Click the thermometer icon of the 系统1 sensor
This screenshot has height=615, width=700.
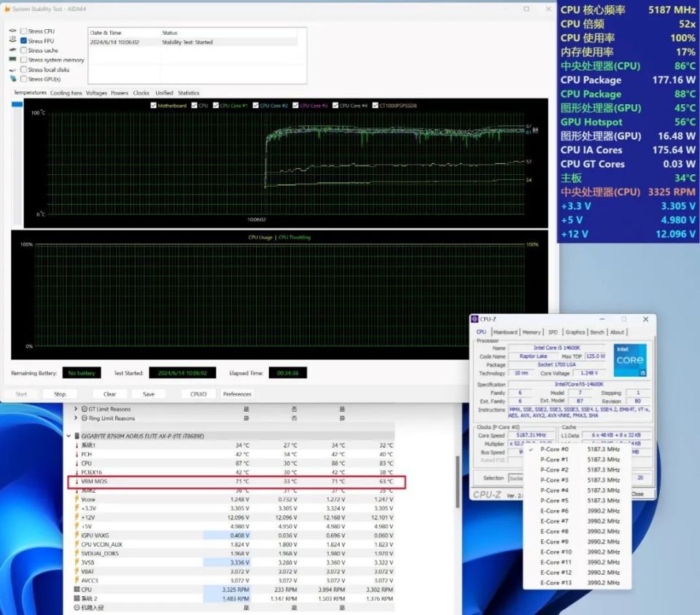pos(77,445)
